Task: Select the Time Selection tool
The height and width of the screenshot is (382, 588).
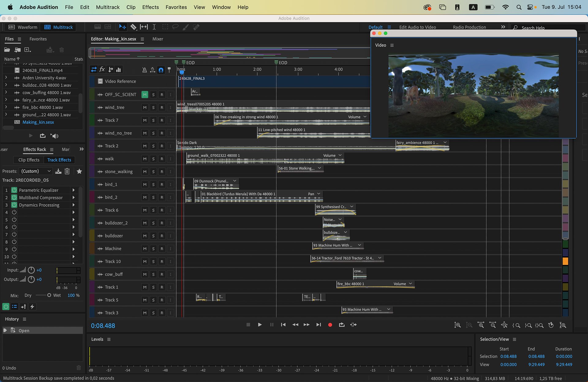Action: click(154, 27)
